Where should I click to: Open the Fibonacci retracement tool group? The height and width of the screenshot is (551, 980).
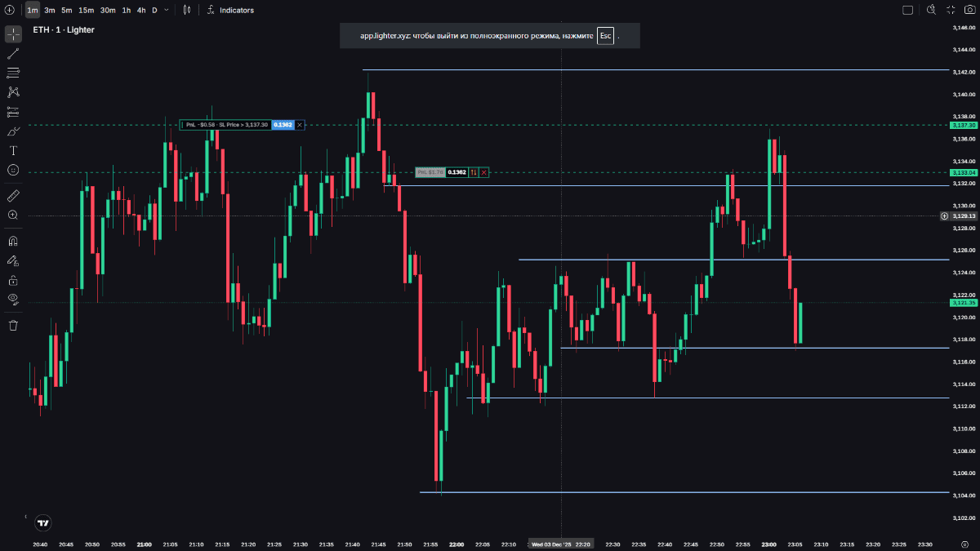coord(13,73)
